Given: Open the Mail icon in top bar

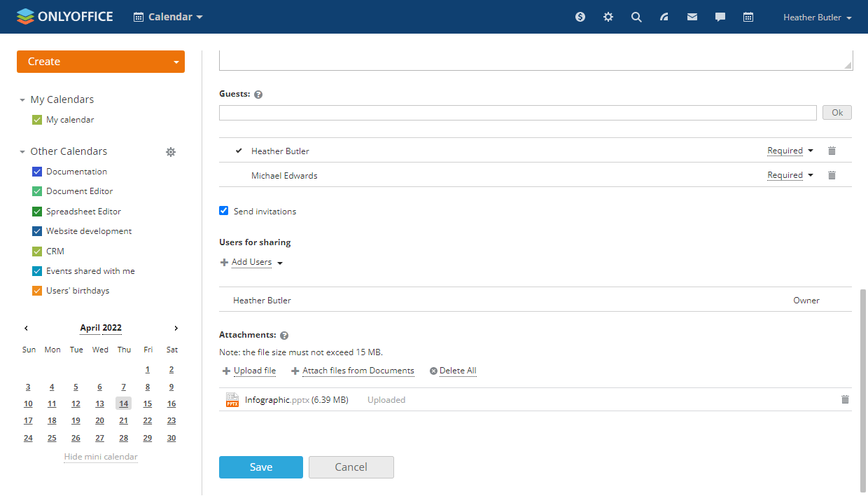Looking at the screenshot, I should [x=692, y=17].
